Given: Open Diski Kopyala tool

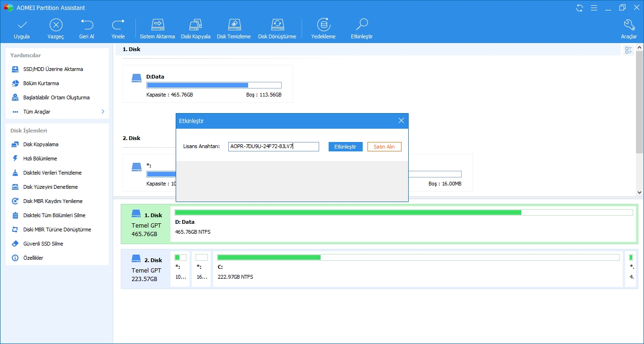Looking at the screenshot, I should click(196, 29).
